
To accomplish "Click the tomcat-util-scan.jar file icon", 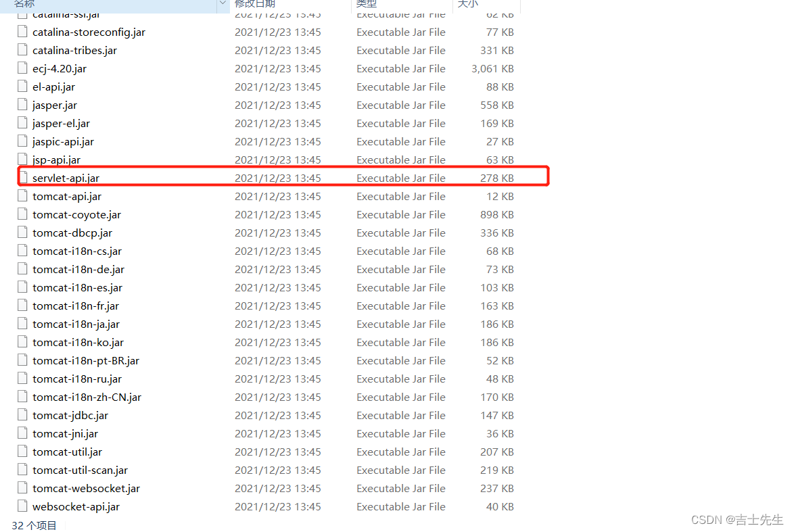I will (x=22, y=470).
